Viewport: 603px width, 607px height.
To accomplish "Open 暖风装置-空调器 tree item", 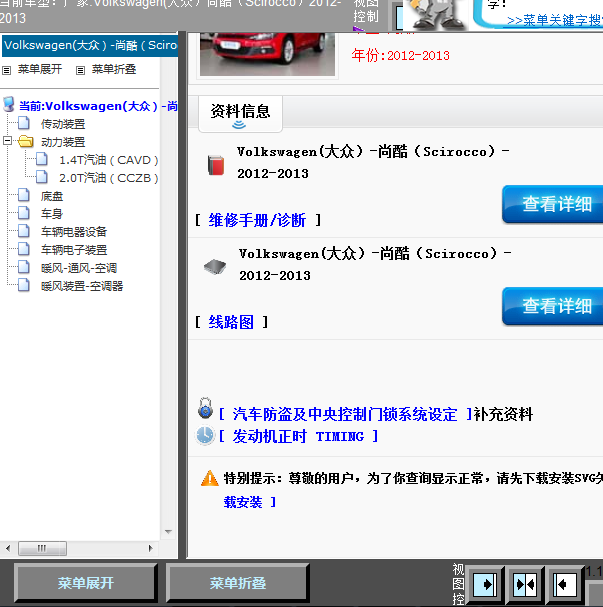I will pos(82,286).
